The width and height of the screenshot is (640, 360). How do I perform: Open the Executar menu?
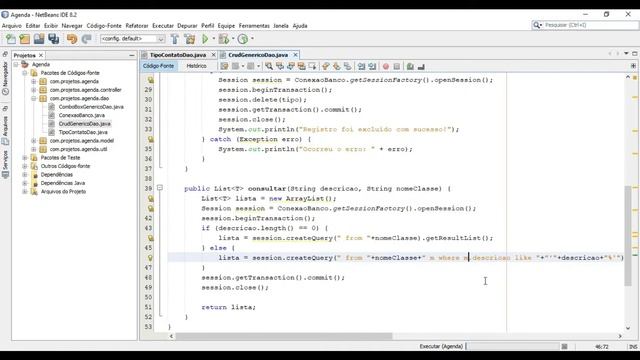[x=163, y=26]
